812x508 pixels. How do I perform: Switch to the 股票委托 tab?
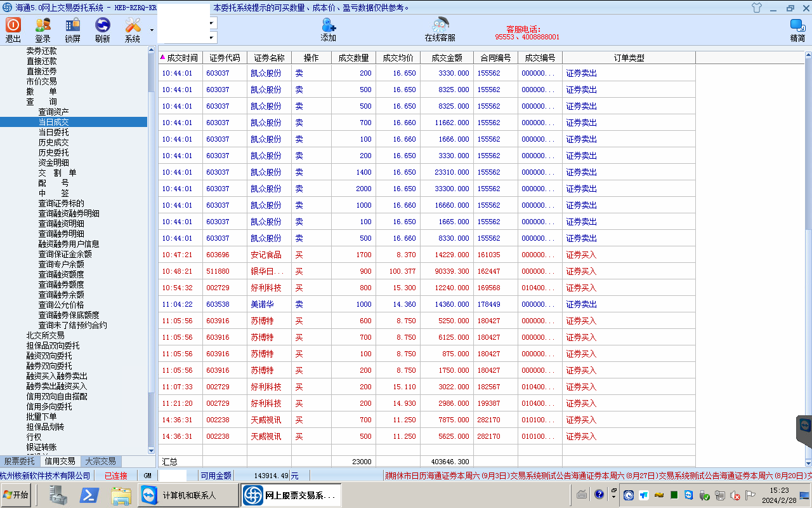pos(20,462)
